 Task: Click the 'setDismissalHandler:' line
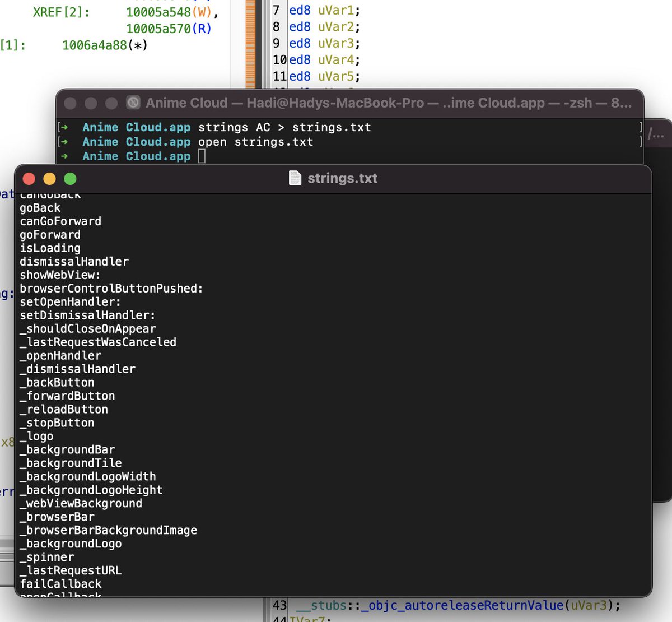pyautogui.click(x=87, y=315)
